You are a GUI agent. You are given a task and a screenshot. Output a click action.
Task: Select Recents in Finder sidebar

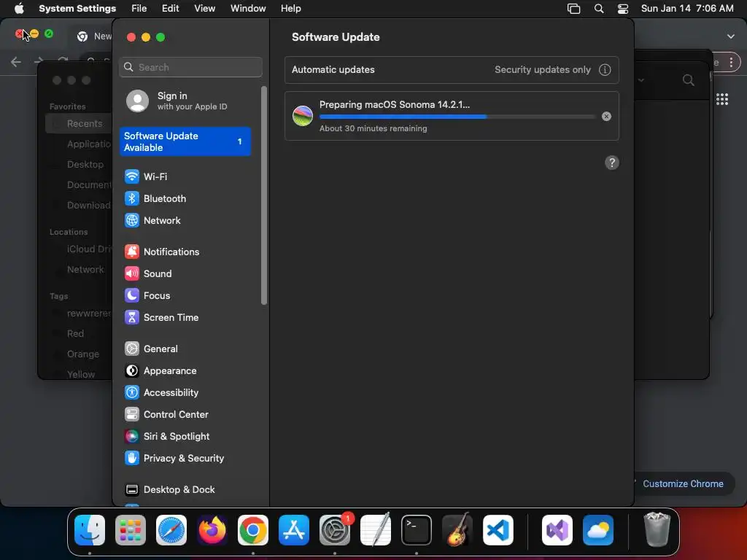click(x=79, y=124)
